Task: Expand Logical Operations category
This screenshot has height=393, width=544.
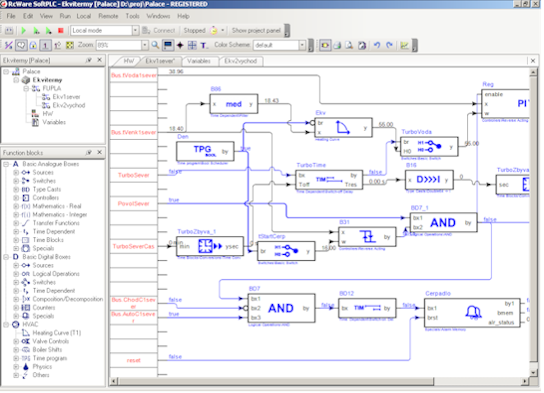Action: 16,274
